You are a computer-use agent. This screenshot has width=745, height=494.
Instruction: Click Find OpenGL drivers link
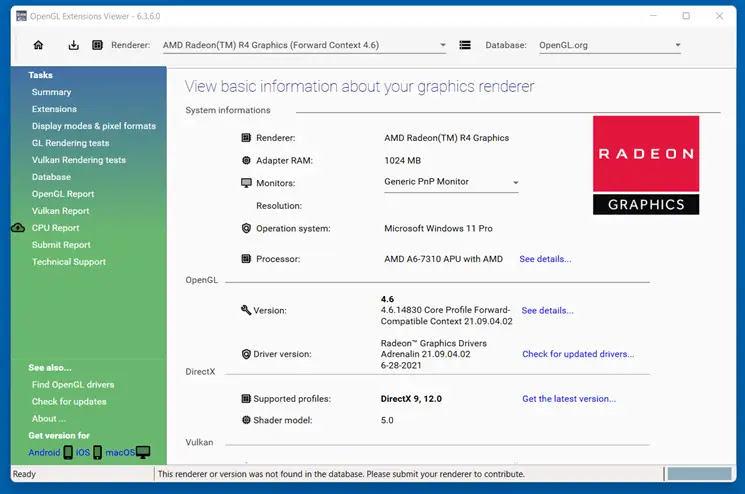coord(73,385)
